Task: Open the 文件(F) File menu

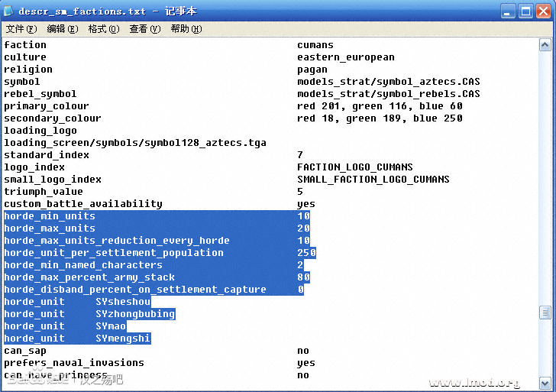Action: (x=21, y=29)
